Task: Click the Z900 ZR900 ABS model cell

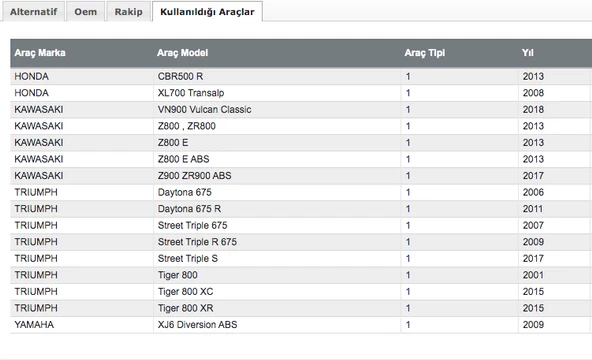Action: [277, 176]
